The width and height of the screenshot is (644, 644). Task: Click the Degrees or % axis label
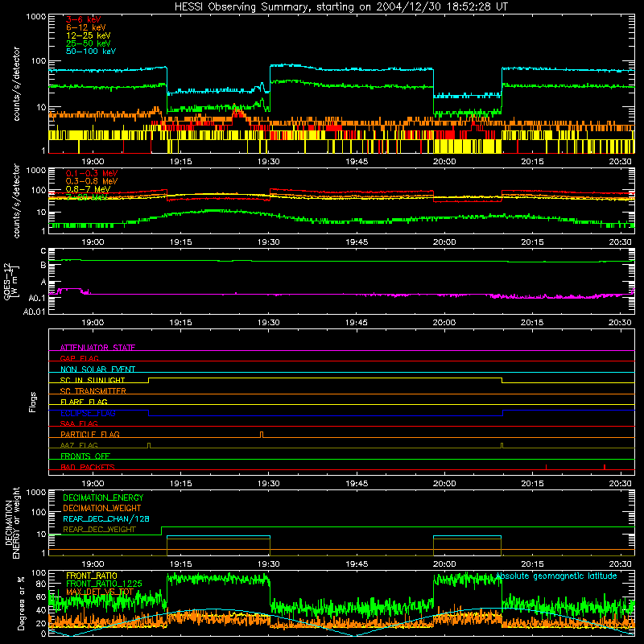pos(21,603)
